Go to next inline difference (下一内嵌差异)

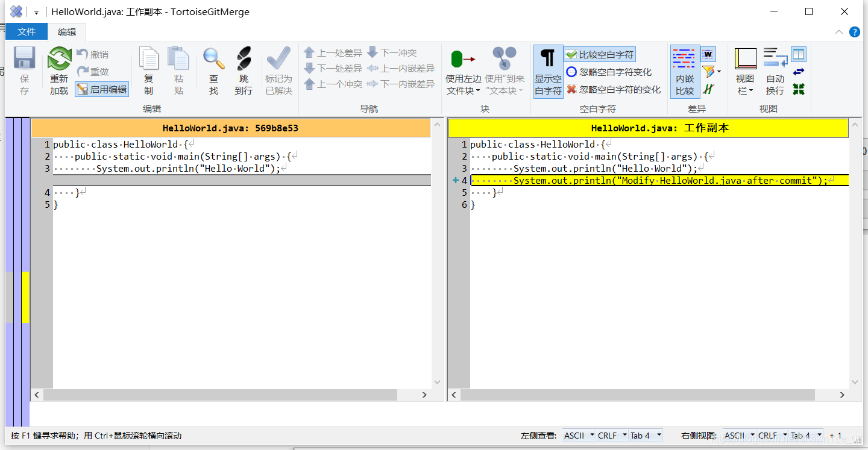click(401, 84)
